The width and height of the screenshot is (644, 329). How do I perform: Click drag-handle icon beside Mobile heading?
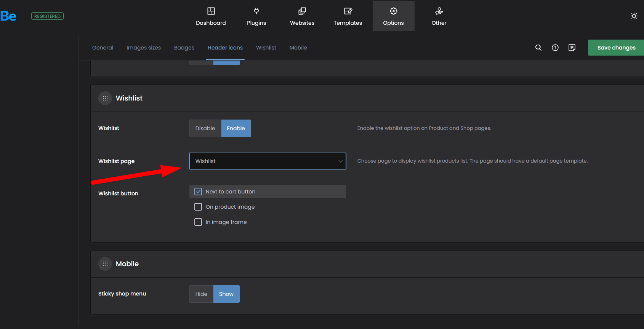[105, 264]
